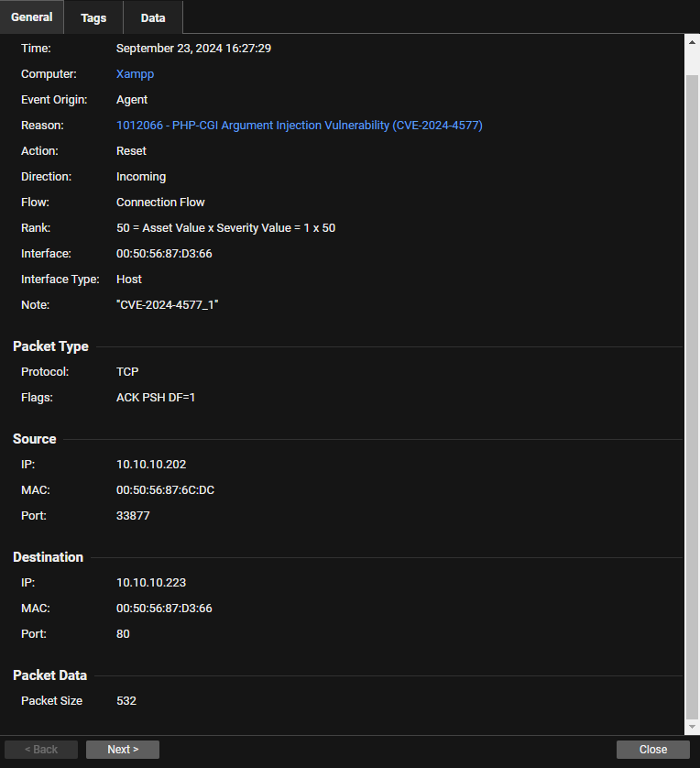Click the Computer field label
Image resolution: width=700 pixels, height=768 pixels.
[49, 74]
